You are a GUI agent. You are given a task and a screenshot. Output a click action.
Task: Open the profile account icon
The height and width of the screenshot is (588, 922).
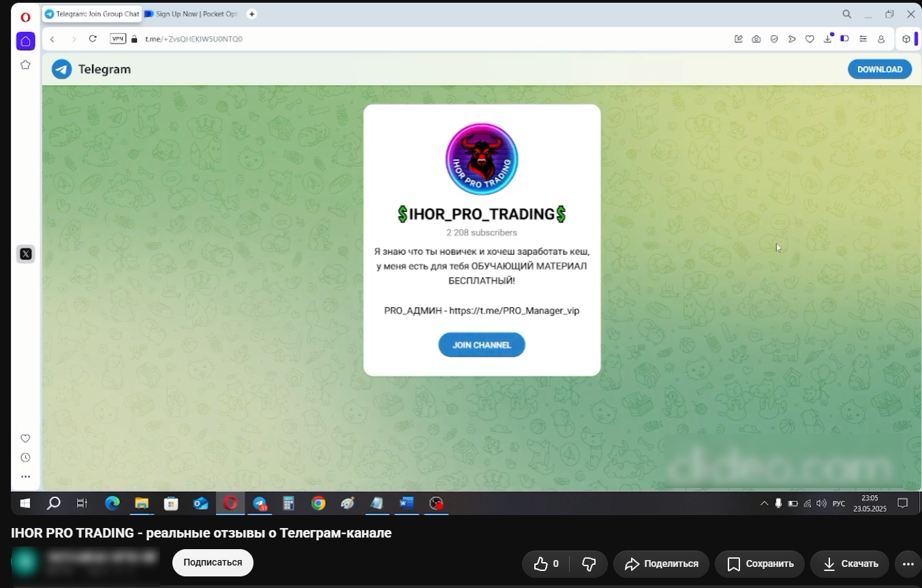click(x=881, y=39)
